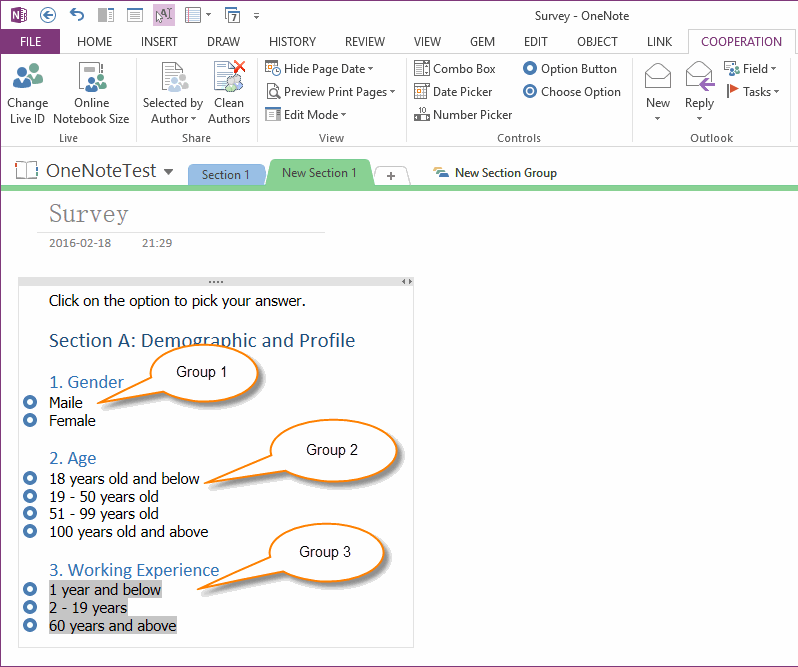Image resolution: width=798 pixels, height=667 pixels.
Task: Expand the Hide Page Date dropdown
Action: click(x=370, y=69)
